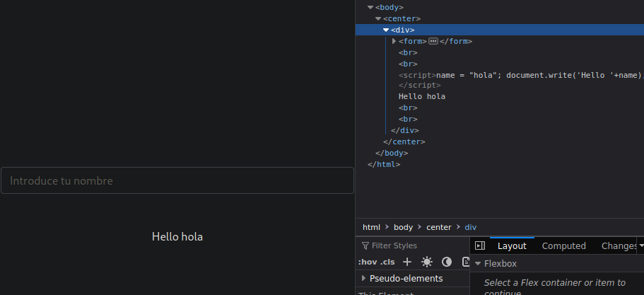The height and width of the screenshot is (295, 644).
Task: Collapse the Flexbox section
Action: pos(478,264)
